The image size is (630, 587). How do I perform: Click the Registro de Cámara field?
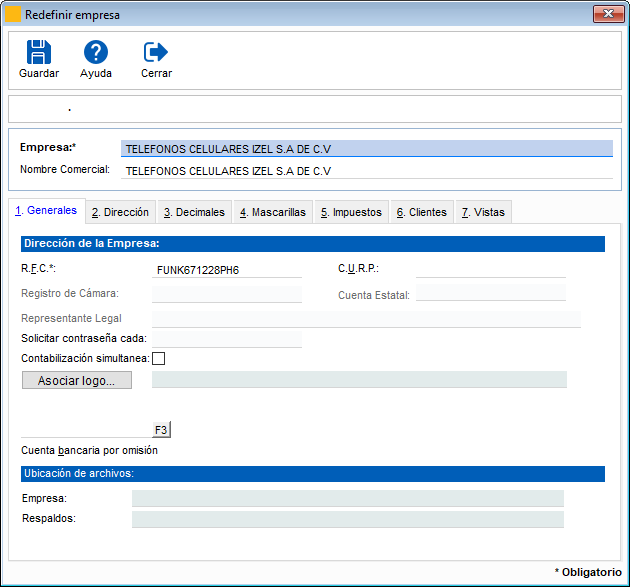tap(227, 294)
